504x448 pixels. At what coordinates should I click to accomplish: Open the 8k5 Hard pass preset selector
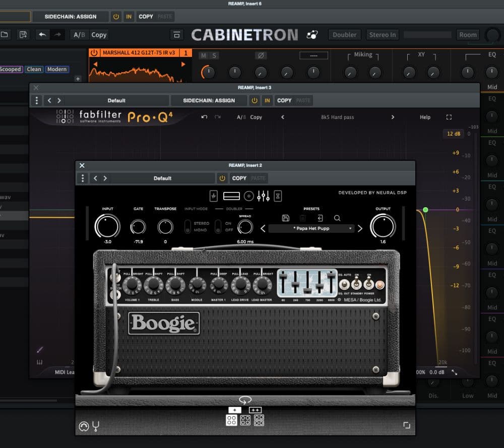pyautogui.click(x=337, y=117)
